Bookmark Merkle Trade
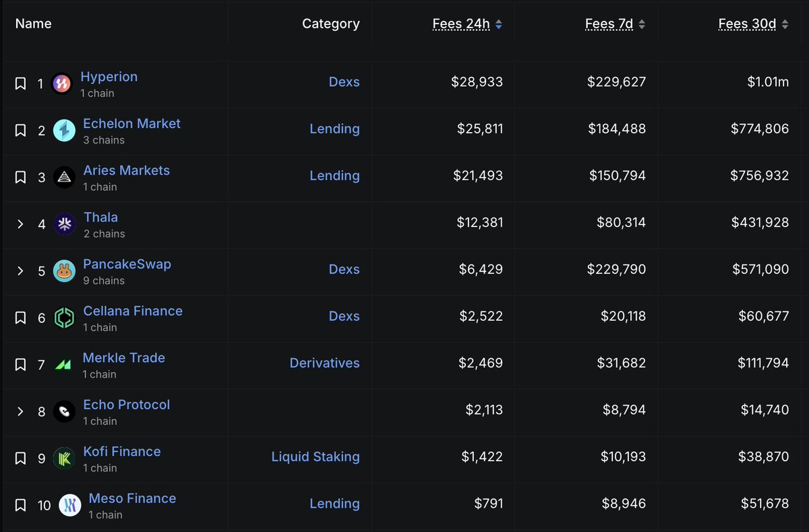This screenshot has height=532, width=809. [20, 365]
